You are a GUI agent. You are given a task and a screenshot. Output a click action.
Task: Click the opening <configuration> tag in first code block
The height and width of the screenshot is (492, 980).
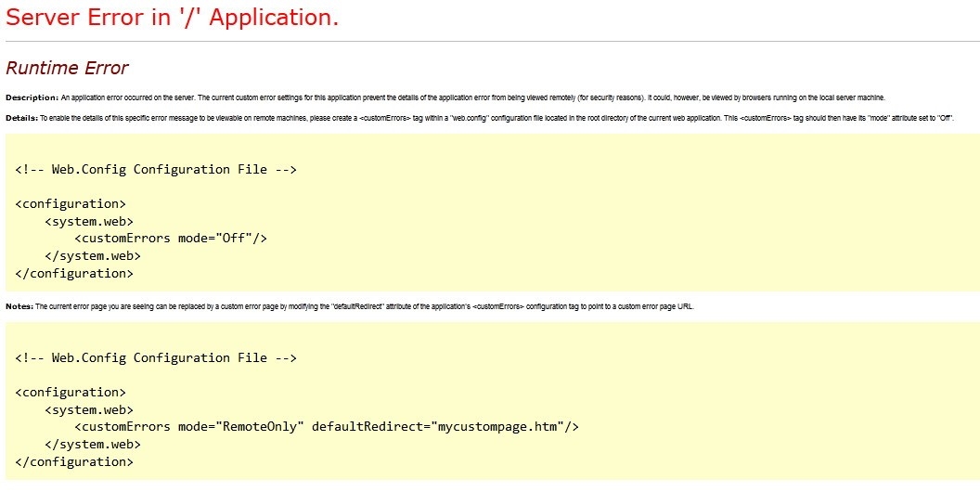(x=71, y=203)
